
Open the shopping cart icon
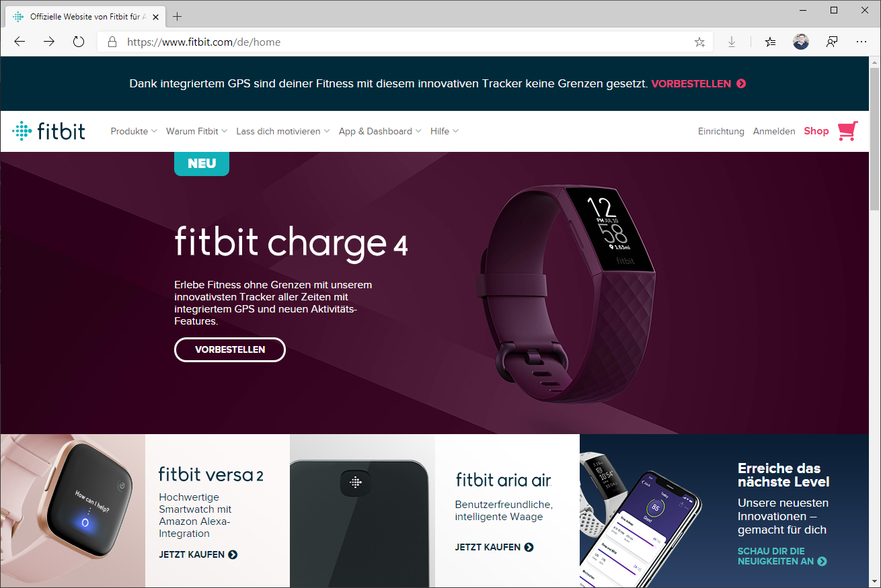[x=848, y=131]
